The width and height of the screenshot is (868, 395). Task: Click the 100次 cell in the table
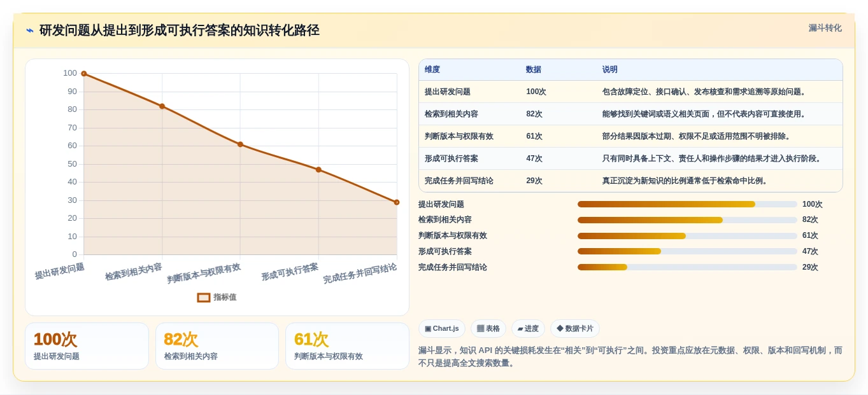coord(536,92)
